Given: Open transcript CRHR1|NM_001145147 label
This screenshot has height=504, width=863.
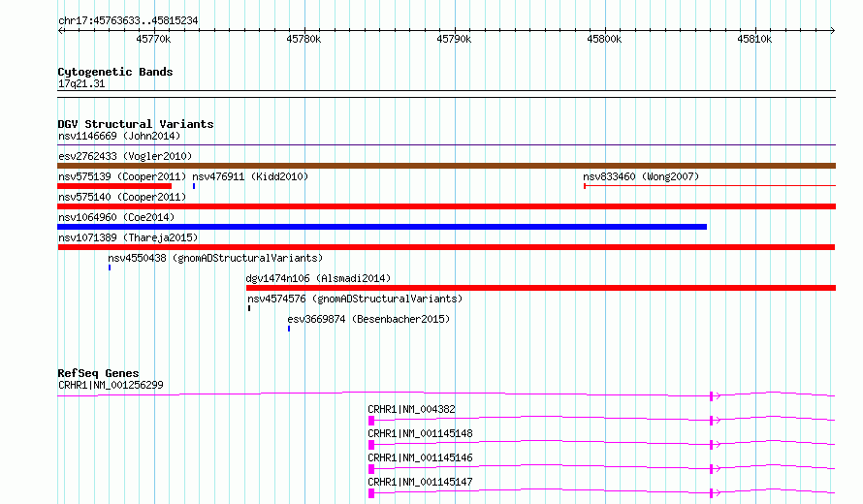Looking at the screenshot, I should click(421, 482).
